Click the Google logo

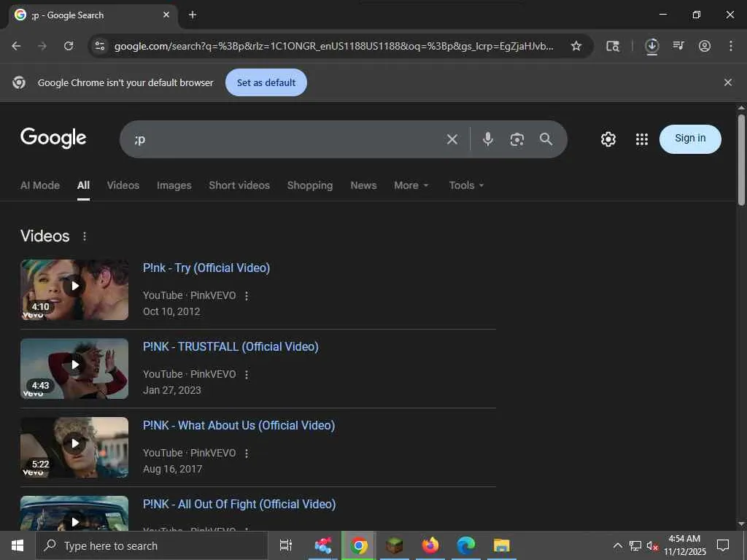tap(53, 138)
